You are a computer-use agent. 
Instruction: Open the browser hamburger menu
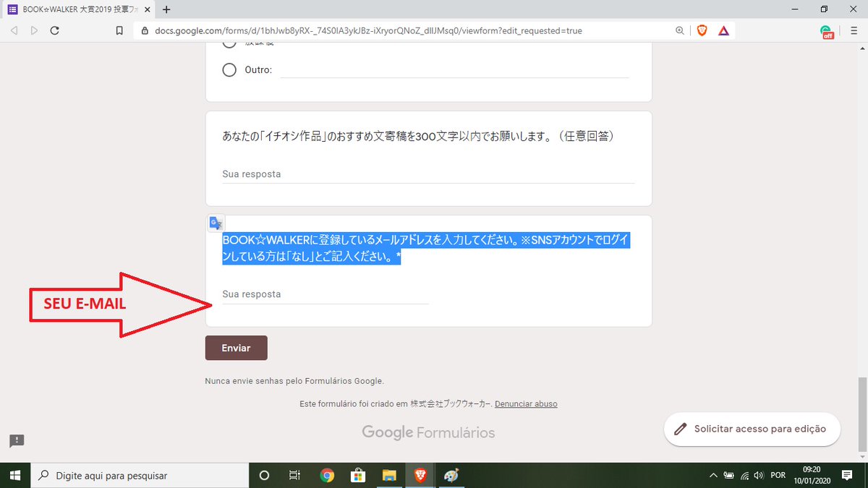pos(854,31)
